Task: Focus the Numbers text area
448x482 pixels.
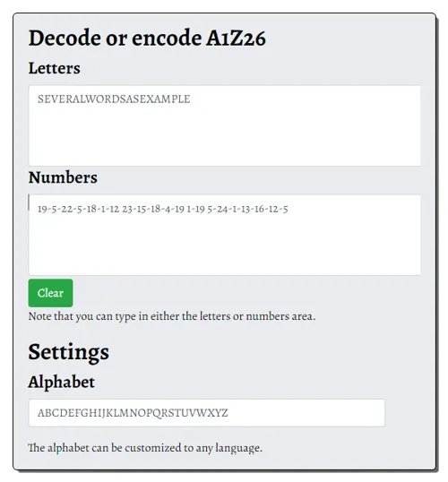Action: point(224,235)
